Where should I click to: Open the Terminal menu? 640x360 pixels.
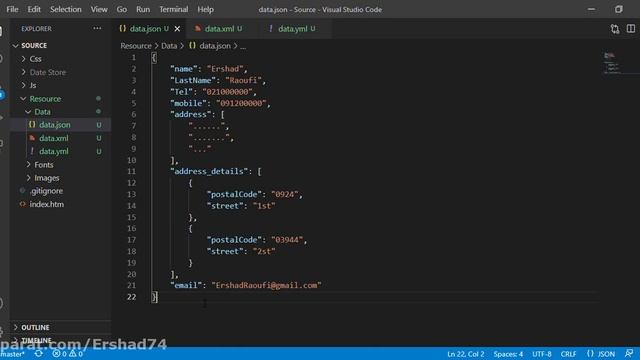173,9
